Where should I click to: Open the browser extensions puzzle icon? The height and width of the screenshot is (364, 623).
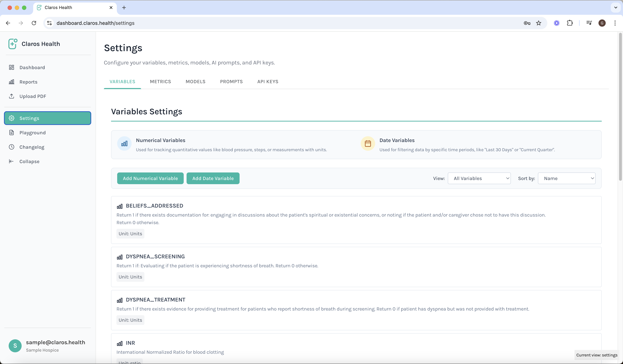570,23
